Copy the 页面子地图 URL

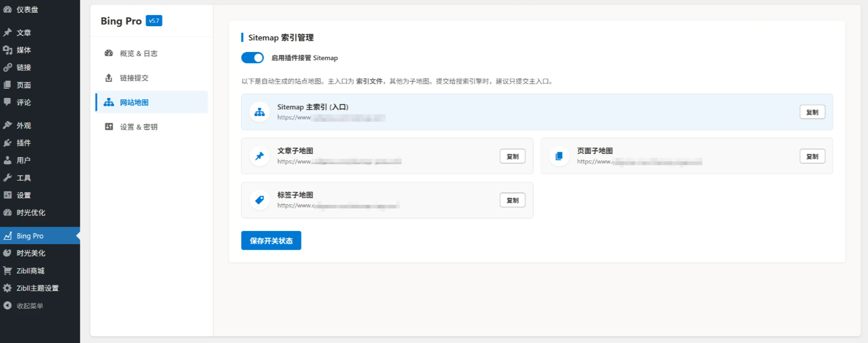pyautogui.click(x=812, y=156)
